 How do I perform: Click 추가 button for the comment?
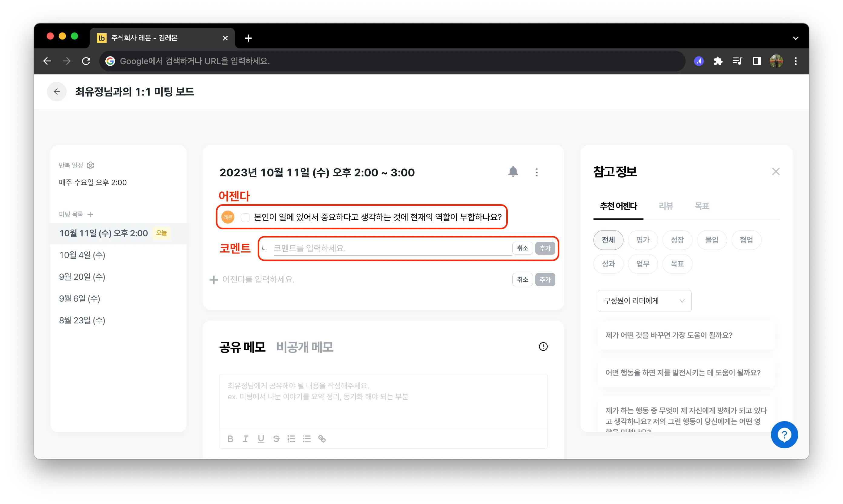[545, 248]
